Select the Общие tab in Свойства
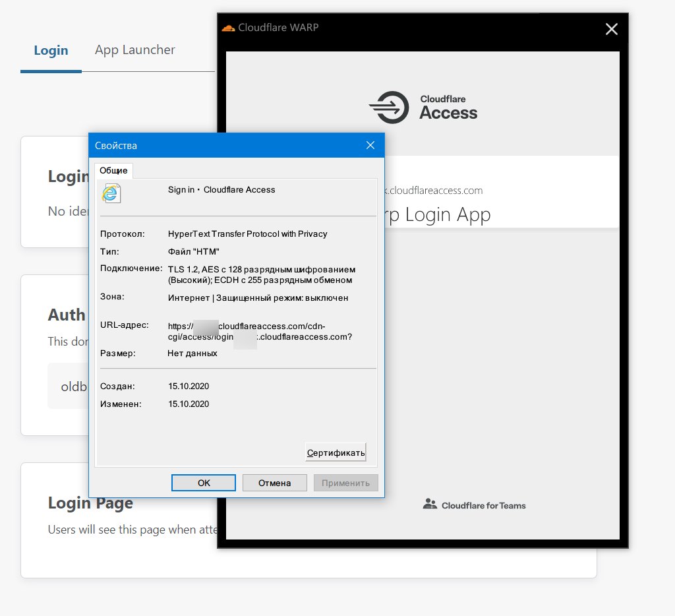The width and height of the screenshot is (675, 616). (x=113, y=171)
